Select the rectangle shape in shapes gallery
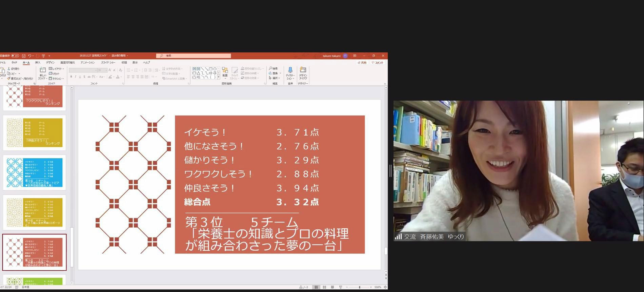Screen dimensions: 644x292 (210, 69)
